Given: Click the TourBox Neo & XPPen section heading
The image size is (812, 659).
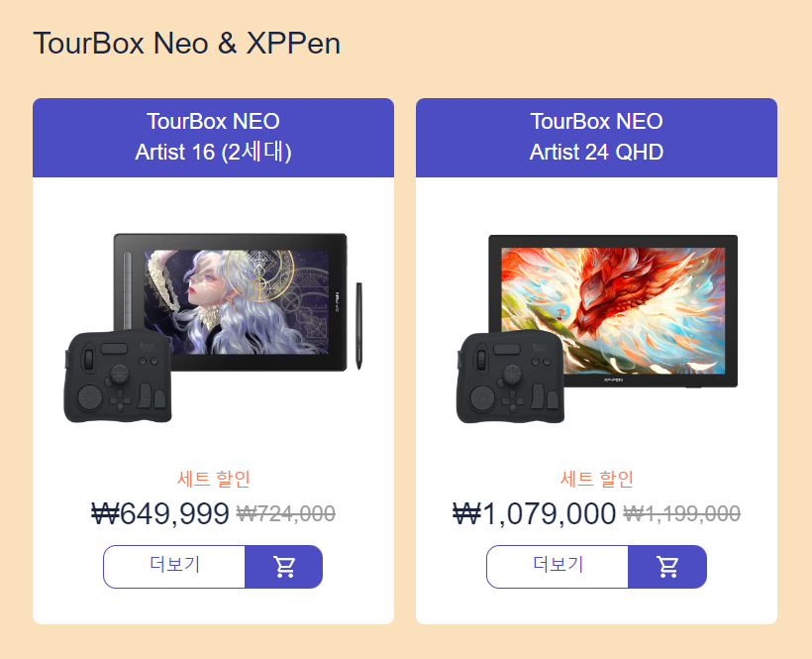Looking at the screenshot, I should pos(187,43).
